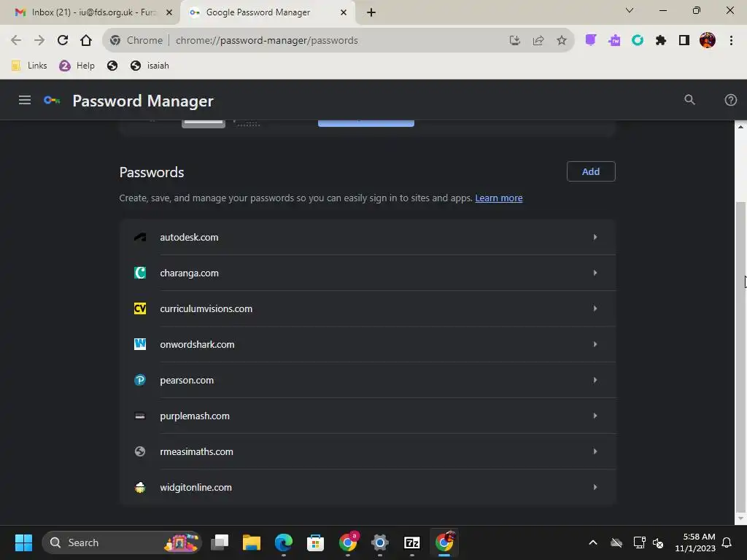Click the curriculumvisions.com CV favicon

click(140, 308)
